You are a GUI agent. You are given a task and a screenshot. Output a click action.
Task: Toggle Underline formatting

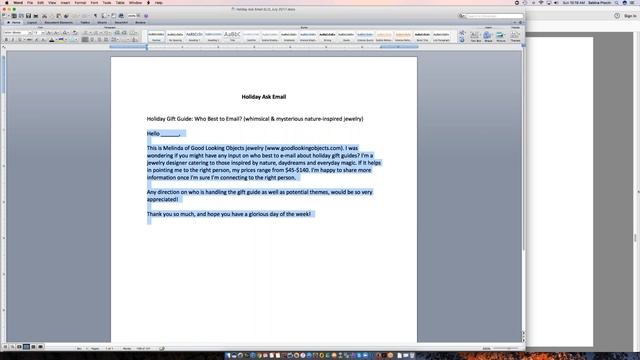[x=20, y=40]
